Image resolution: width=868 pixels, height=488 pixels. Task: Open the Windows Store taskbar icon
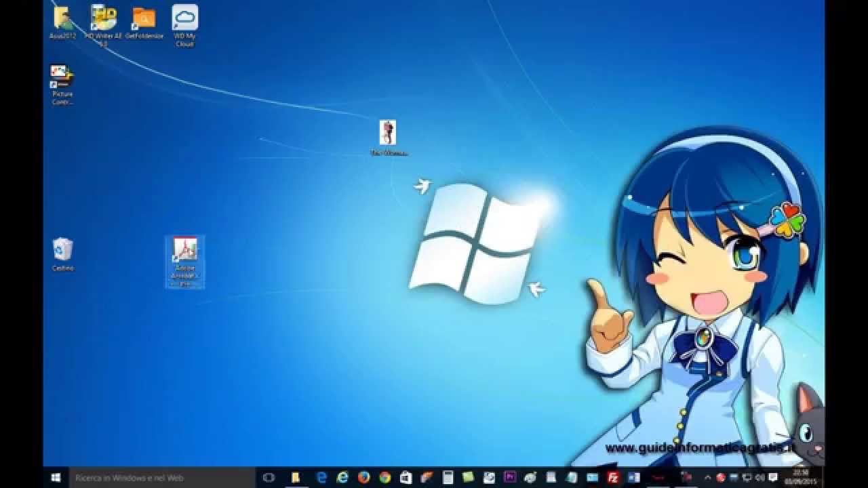tap(406, 478)
